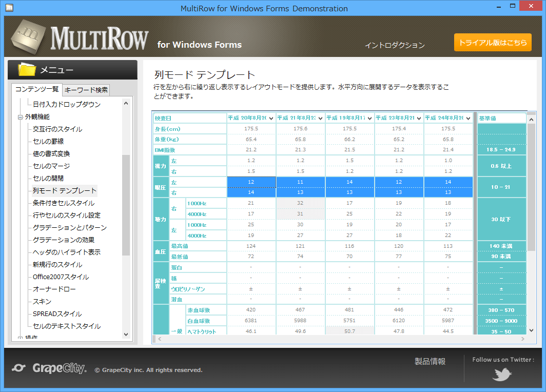Switch to the キーワード検索 tab

tap(85, 90)
